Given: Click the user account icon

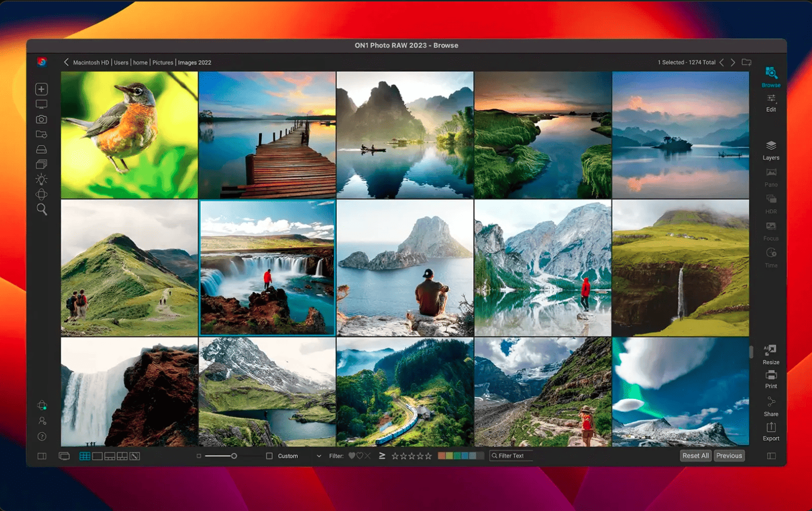Looking at the screenshot, I should (x=42, y=421).
